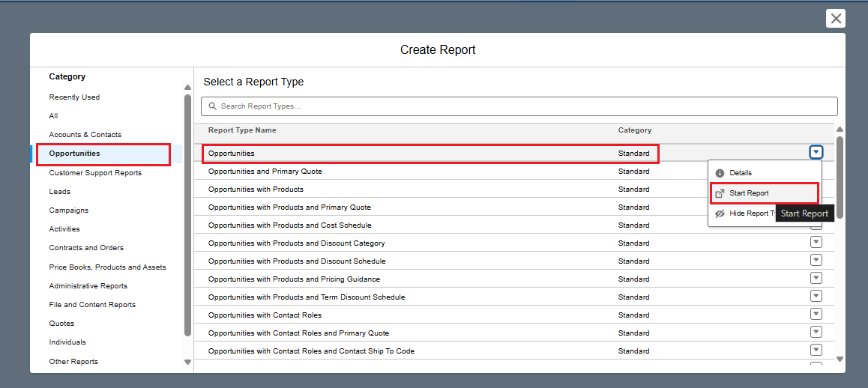Choose Details from the row action menu
This screenshot has width=868, height=388.
[763, 173]
